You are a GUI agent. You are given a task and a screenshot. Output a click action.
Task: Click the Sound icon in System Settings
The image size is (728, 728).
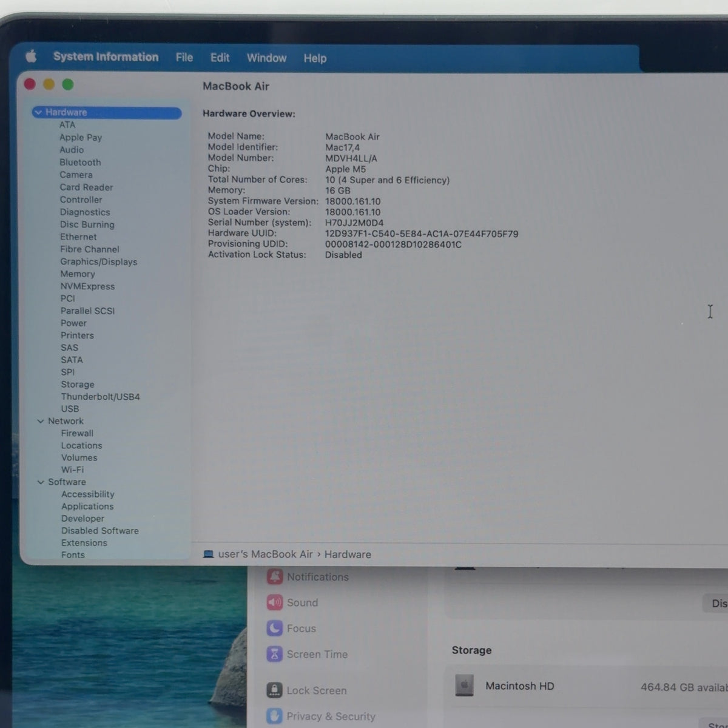click(x=275, y=602)
